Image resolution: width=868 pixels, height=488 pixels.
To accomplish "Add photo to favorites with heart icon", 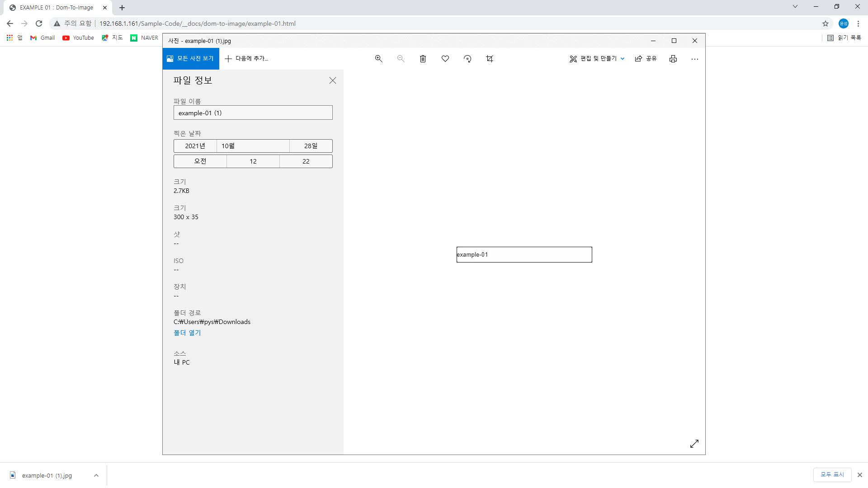I will coord(445,59).
